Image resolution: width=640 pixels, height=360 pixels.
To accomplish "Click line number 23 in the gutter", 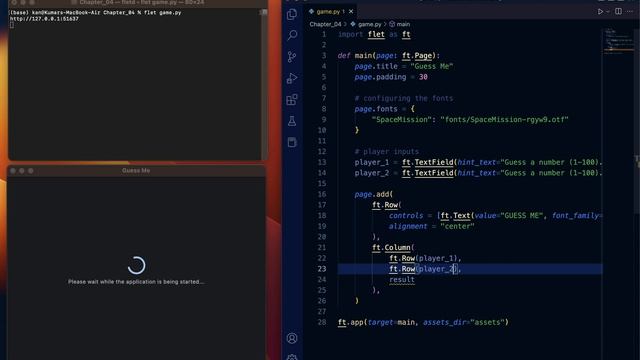I will pyautogui.click(x=322, y=269).
